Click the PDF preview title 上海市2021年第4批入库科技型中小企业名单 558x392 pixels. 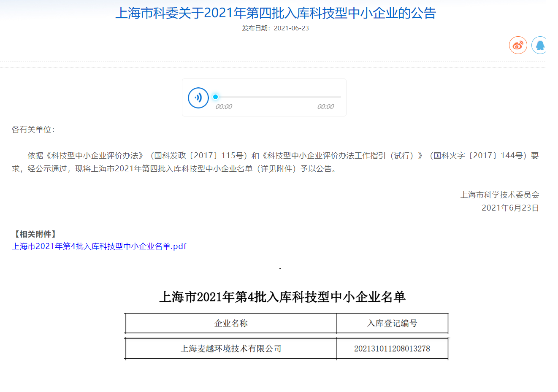click(x=282, y=297)
